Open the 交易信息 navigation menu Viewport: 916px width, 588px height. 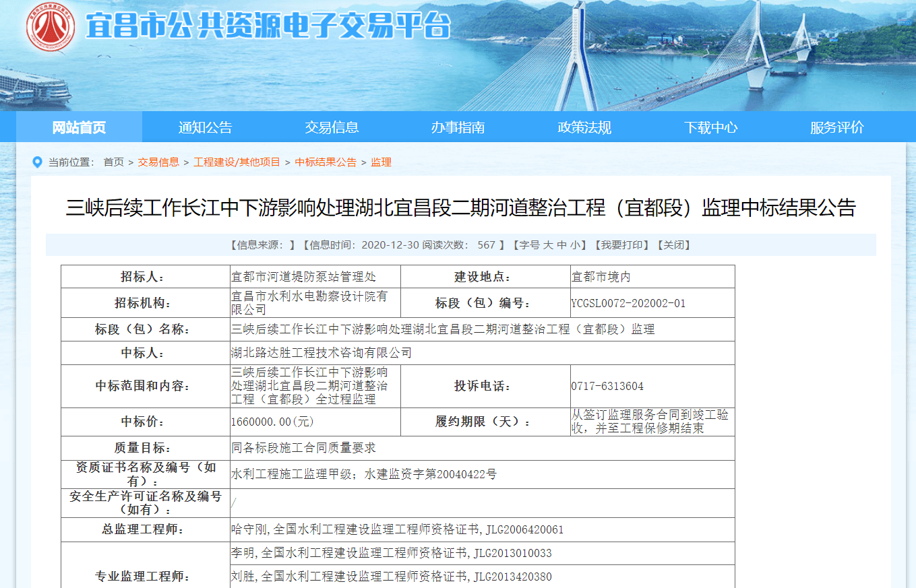click(332, 127)
